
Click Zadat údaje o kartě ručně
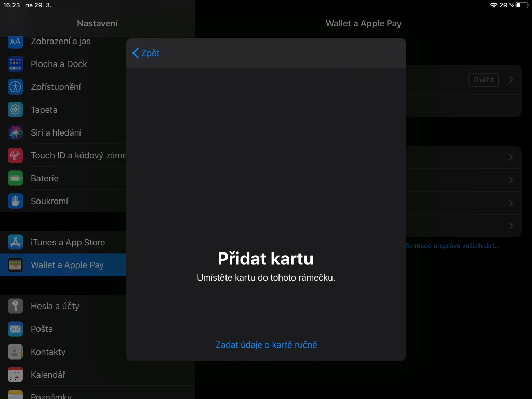(266, 344)
